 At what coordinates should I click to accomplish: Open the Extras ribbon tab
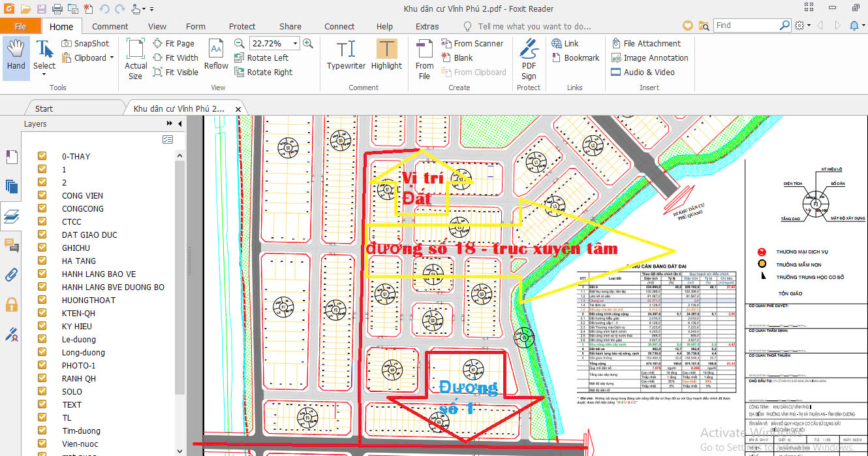[427, 26]
